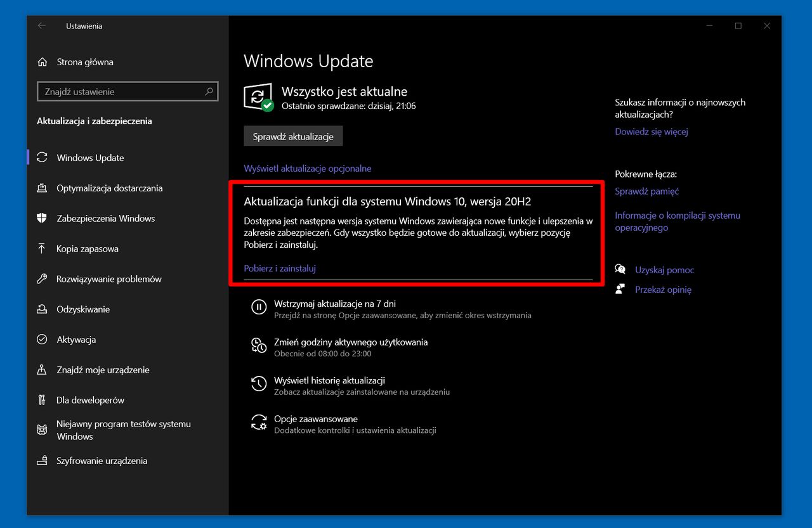Click the Dla deweloperów tools icon

tap(43, 400)
